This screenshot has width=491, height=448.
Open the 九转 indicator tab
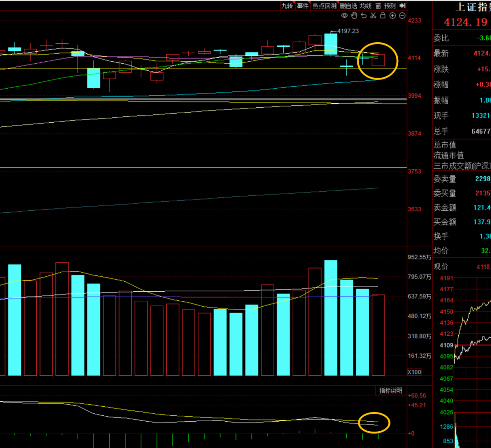click(x=287, y=5)
